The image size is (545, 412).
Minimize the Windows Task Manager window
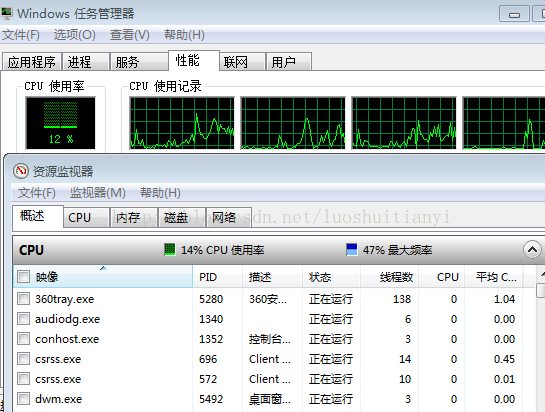514,14
